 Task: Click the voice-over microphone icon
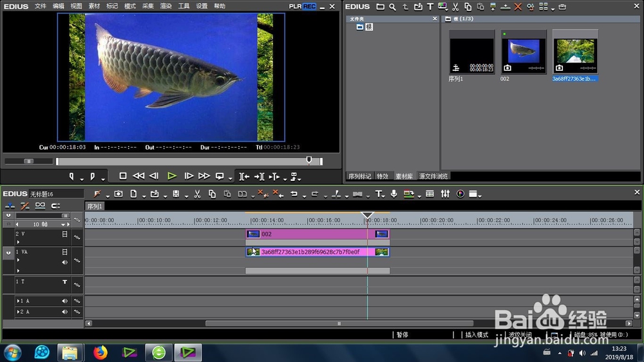393,194
